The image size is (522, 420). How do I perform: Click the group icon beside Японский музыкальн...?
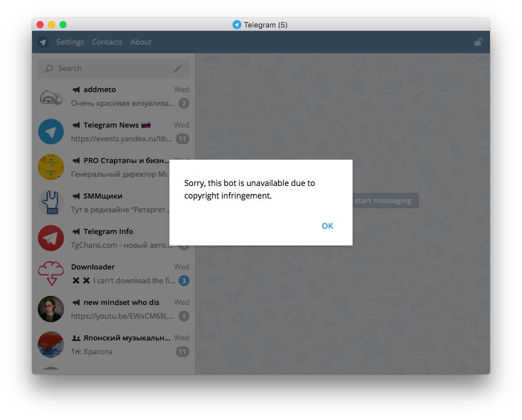pyautogui.click(x=76, y=338)
